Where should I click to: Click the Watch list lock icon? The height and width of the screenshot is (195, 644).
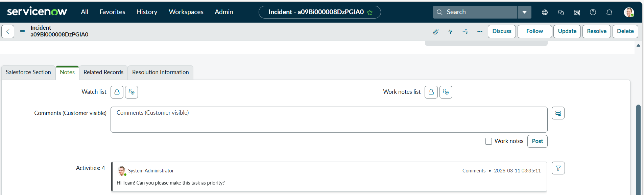click(x=117, y=92)
